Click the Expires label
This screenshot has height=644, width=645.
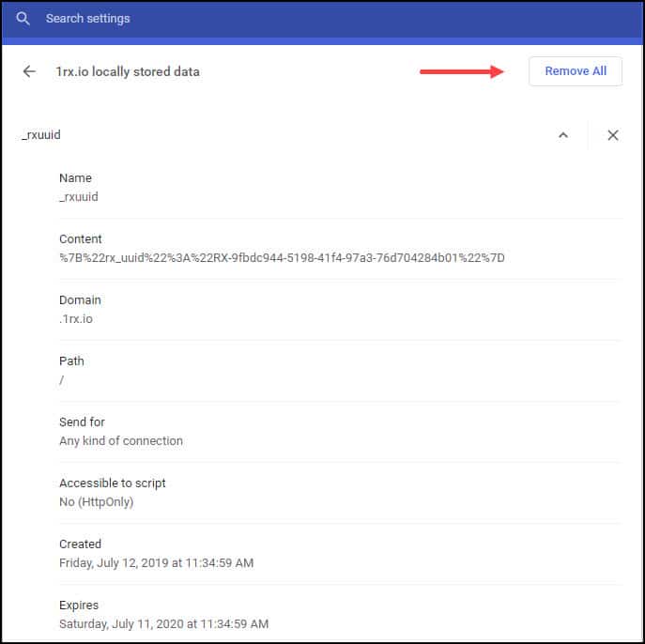tap(79, 606)
